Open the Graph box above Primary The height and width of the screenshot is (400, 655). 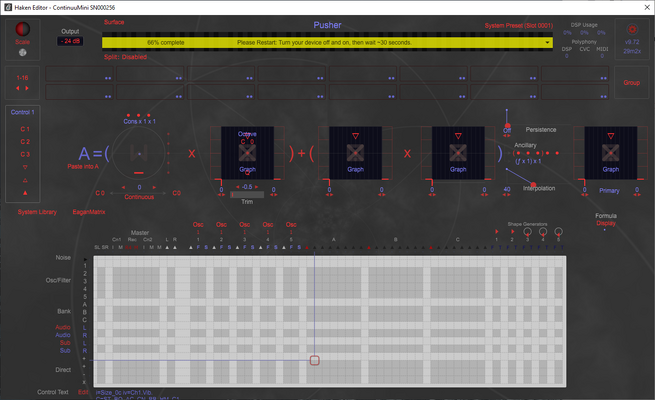611,153
